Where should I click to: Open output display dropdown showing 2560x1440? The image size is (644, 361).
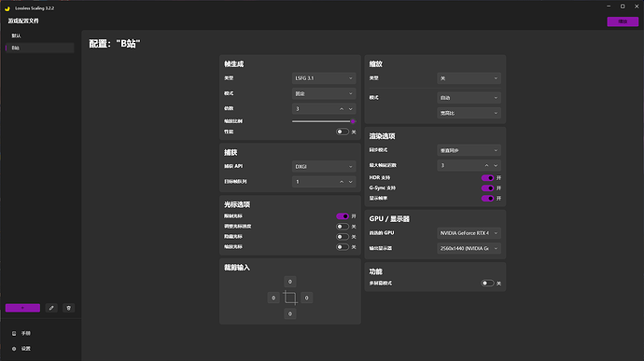[469, 248]
